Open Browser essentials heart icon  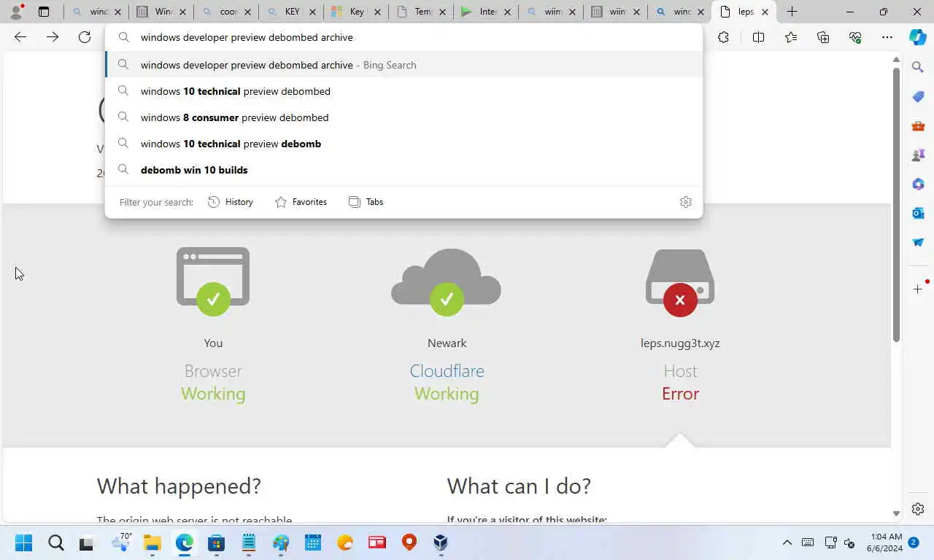(855, 37)
